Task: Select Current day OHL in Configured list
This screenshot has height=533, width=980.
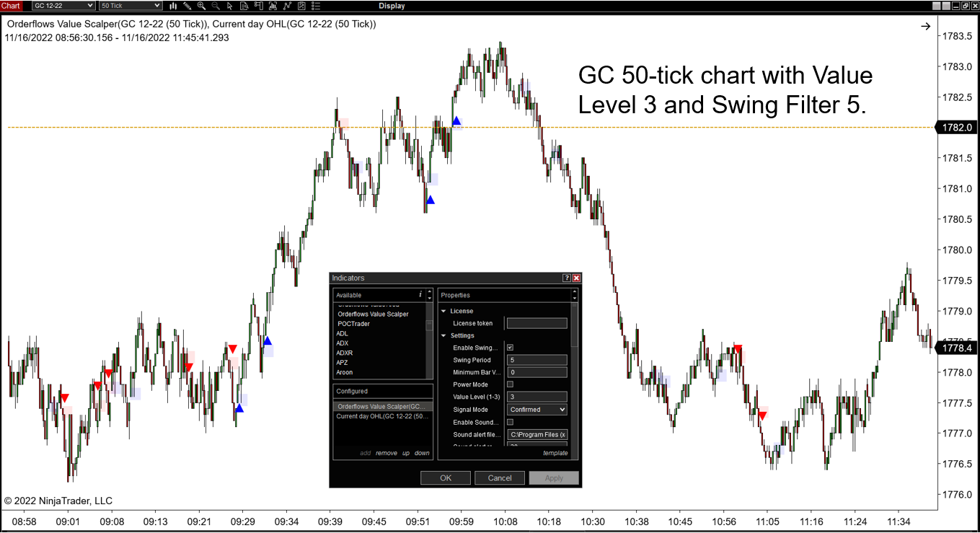Action: [x=382, y=416]
